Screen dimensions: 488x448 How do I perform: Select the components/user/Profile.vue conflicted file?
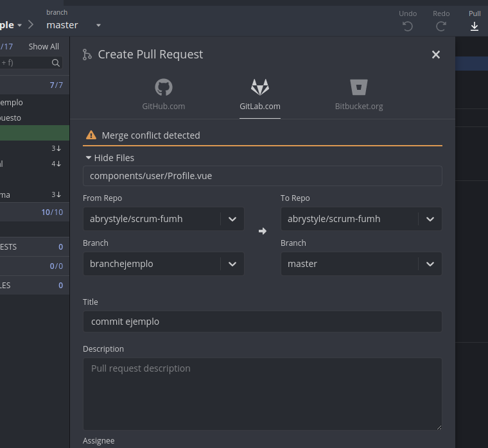pos(262,176)
